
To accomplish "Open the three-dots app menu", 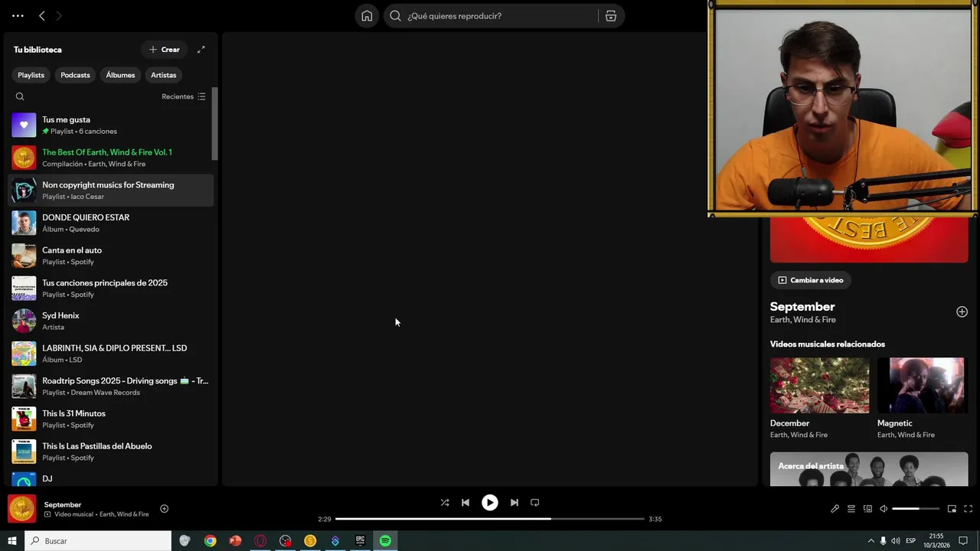I will [x=18, y=15].
